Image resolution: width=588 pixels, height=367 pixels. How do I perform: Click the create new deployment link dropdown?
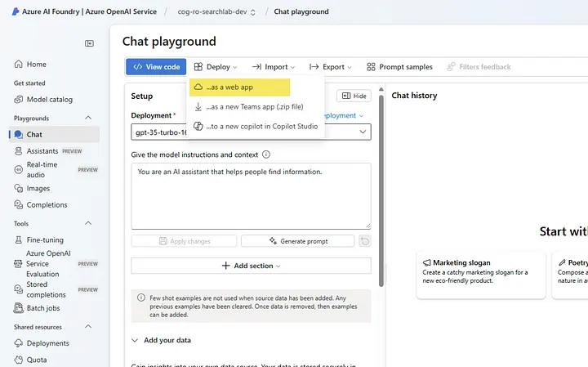343,115
